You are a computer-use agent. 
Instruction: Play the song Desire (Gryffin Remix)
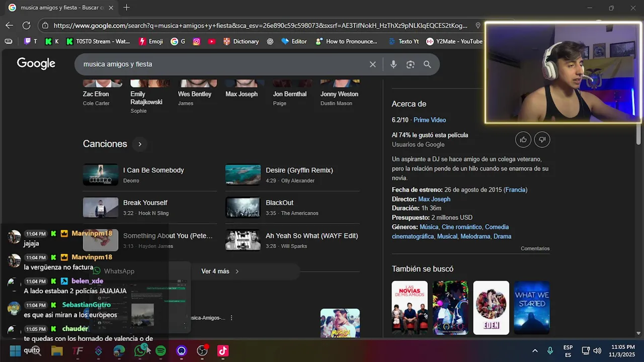[292, 175]
